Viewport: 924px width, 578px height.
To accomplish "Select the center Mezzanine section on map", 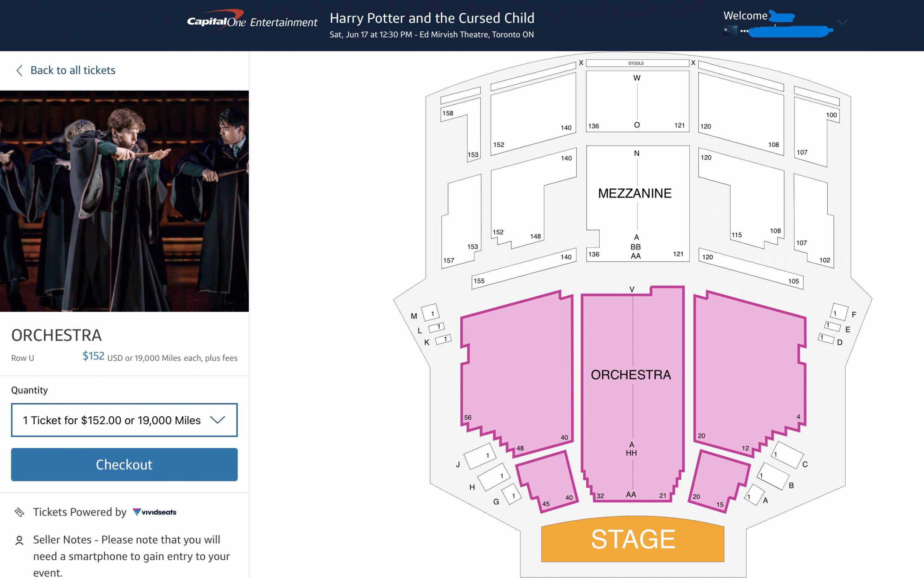I will pyautogui.click(x=637, y=203).
